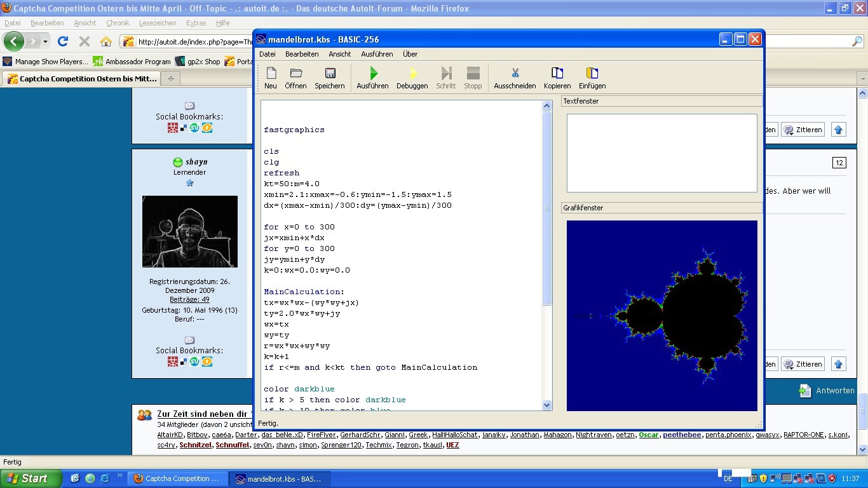Switch to Captcha Competition Firefox taskbar item

click(x=177, y=478)
